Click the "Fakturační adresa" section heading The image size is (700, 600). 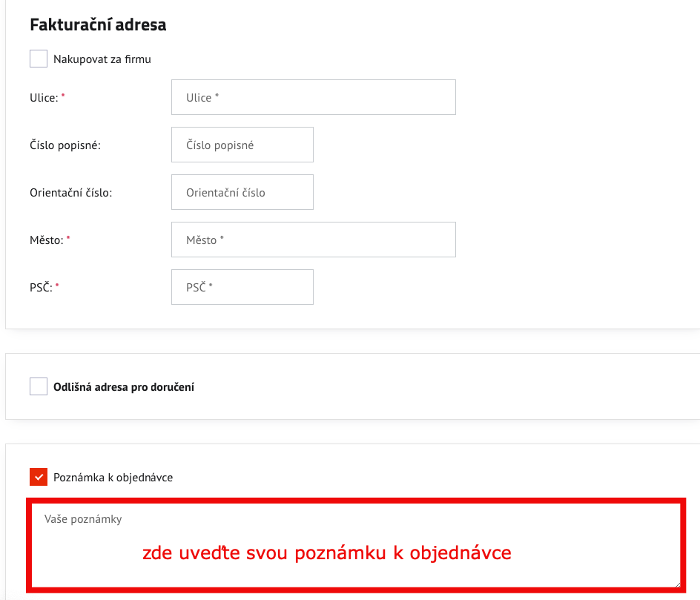pos(97,24)
